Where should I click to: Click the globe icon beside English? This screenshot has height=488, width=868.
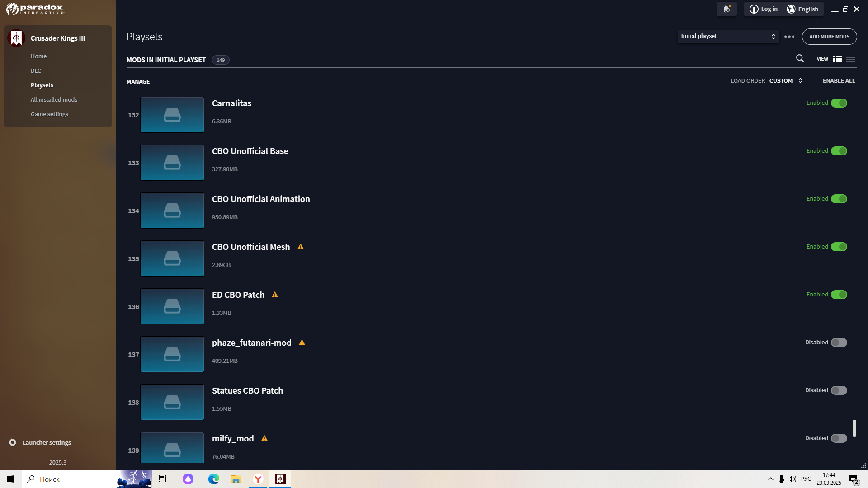click(791, 9)
